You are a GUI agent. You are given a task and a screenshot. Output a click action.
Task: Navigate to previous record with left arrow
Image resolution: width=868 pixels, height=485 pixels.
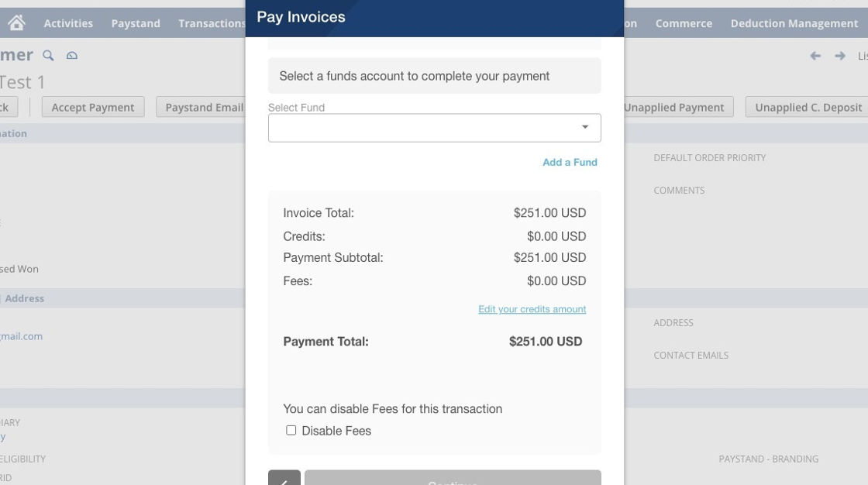815,56
